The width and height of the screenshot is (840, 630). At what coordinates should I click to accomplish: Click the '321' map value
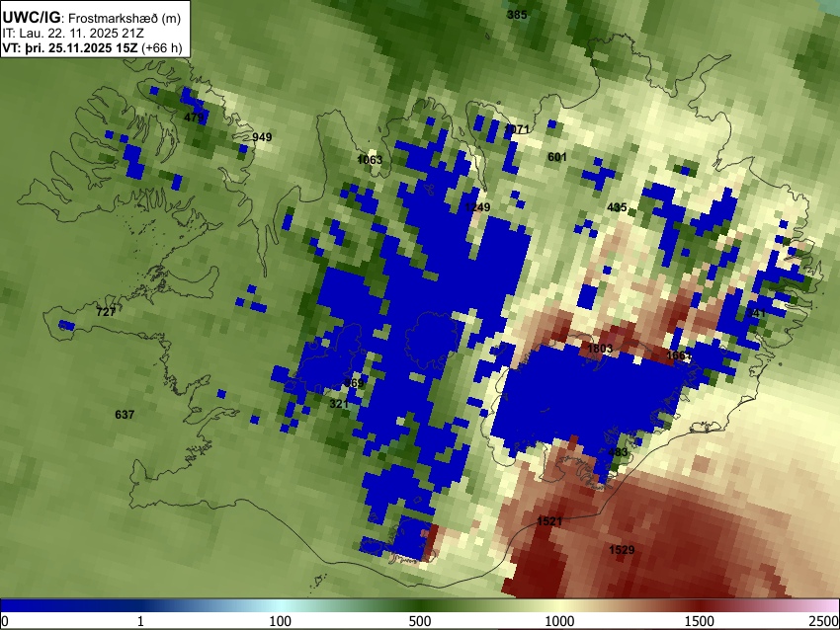click(x=339, y=404)
